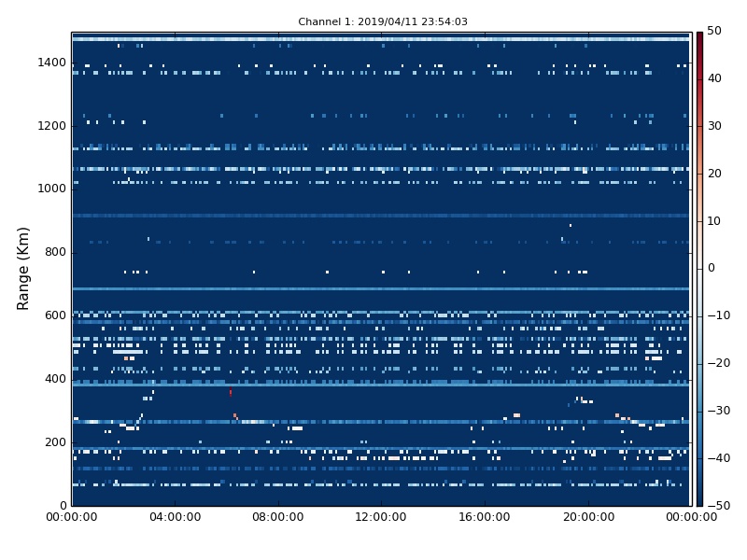
Task: Click the colorbar label 20
Action: [714, 174]
